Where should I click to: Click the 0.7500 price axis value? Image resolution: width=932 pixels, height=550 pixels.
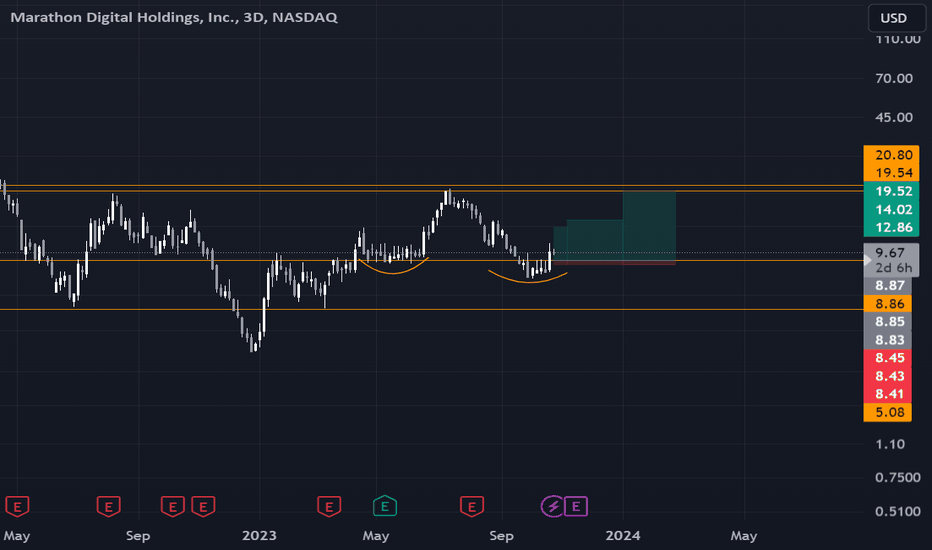[x=898, y=477]
